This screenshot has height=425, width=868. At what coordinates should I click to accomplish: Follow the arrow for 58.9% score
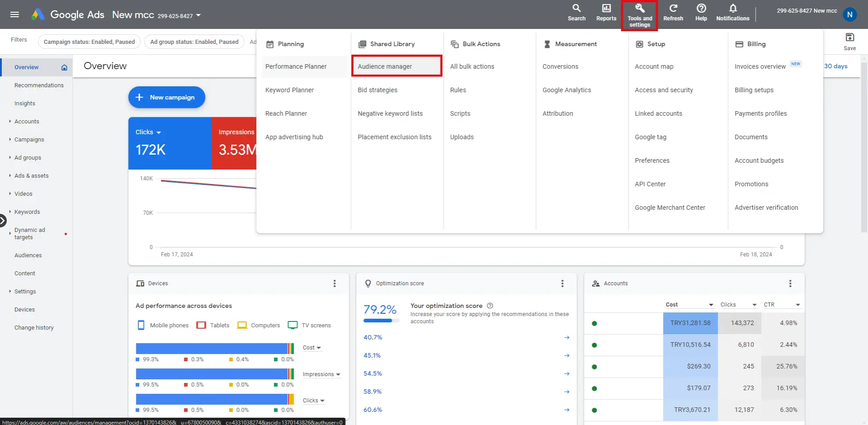pyautogui.click(x=567, y=392)
